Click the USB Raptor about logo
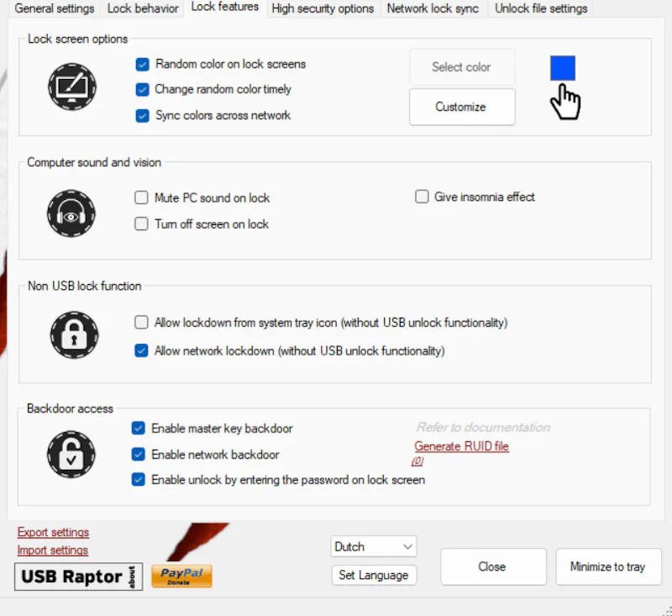The height and width of the screenshot is (616, 672). click(x=78, y=577)
